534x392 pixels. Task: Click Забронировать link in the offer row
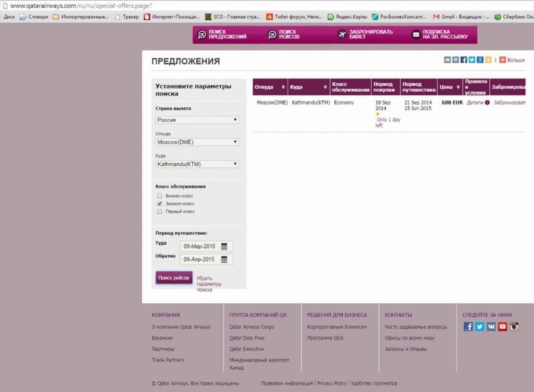pos(510,103)
